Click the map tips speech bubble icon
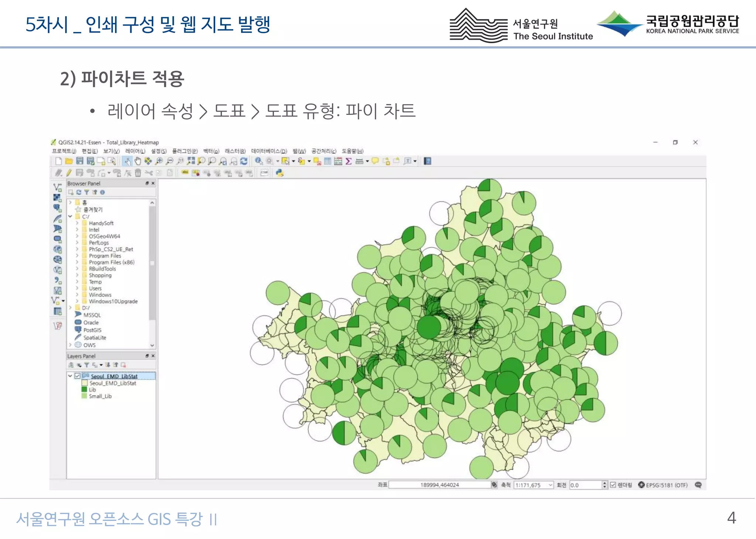The image size is (756, 539). (x=375, y=161)
